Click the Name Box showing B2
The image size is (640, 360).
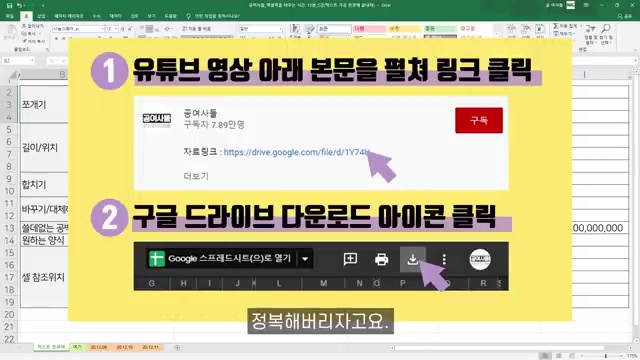pyautogui.click(x=18, y=61)
